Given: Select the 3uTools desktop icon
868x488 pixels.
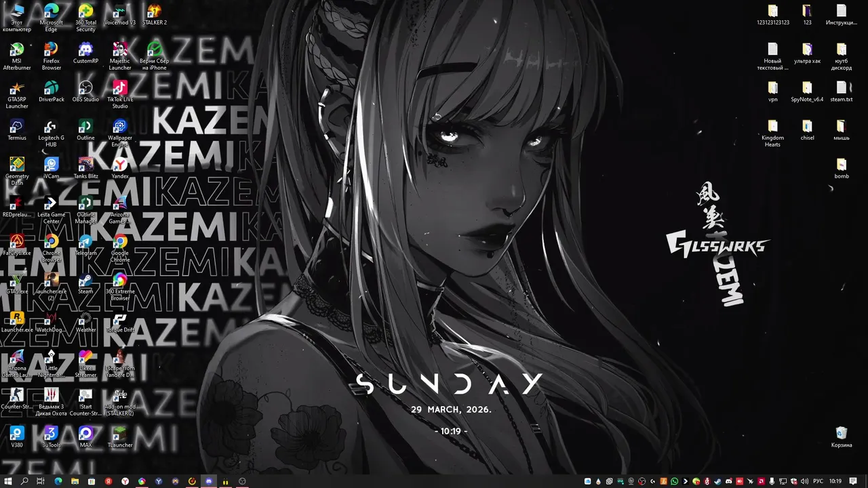Looking at the screenshot, I should 51,435.
